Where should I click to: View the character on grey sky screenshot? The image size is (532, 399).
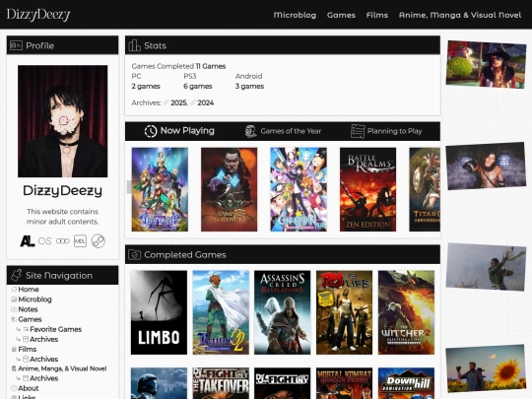[x=486, y=267]
